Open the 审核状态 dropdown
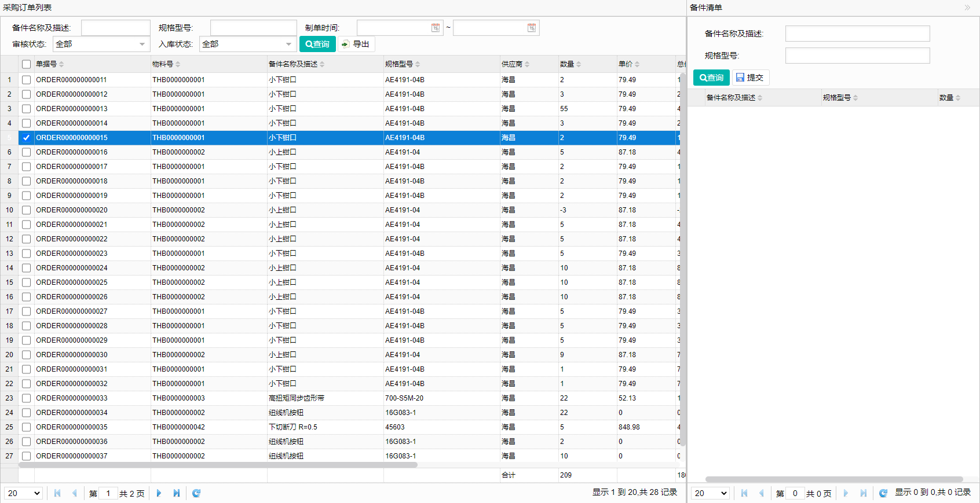The width and height of the screenshot is (980, 503). tap(101, 44)
